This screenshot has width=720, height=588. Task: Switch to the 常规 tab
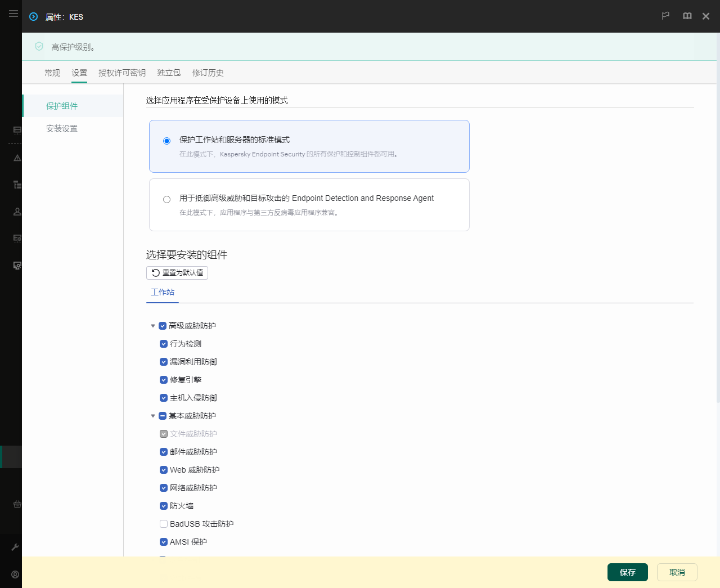point(52,73)
